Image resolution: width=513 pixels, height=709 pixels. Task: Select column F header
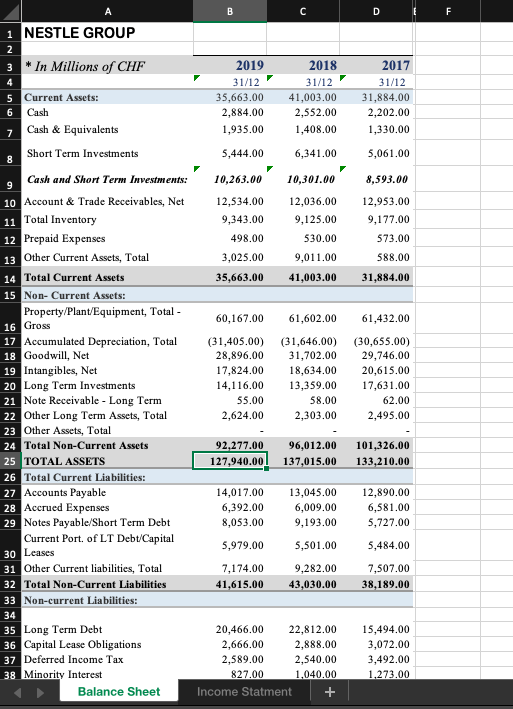(x=448, y=11)
